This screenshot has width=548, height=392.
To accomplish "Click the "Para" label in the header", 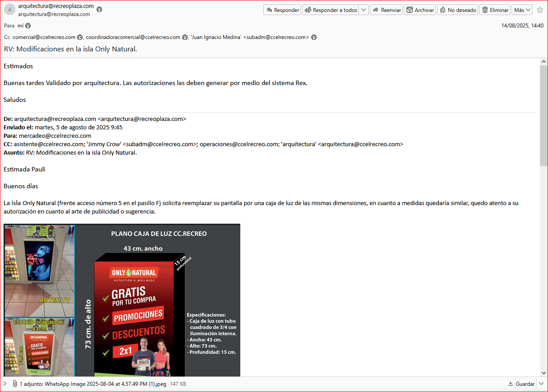I will click(x=9, y=26).
